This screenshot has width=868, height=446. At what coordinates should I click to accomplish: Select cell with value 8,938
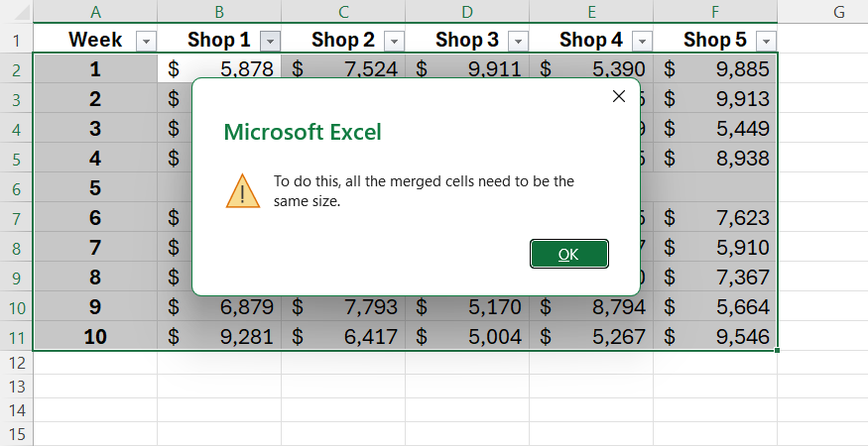[x=715, y=159]
